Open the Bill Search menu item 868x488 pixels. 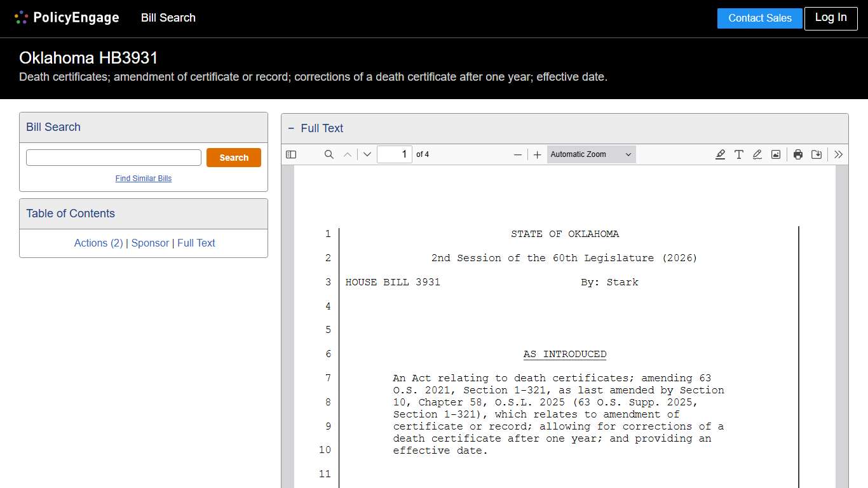168,18
